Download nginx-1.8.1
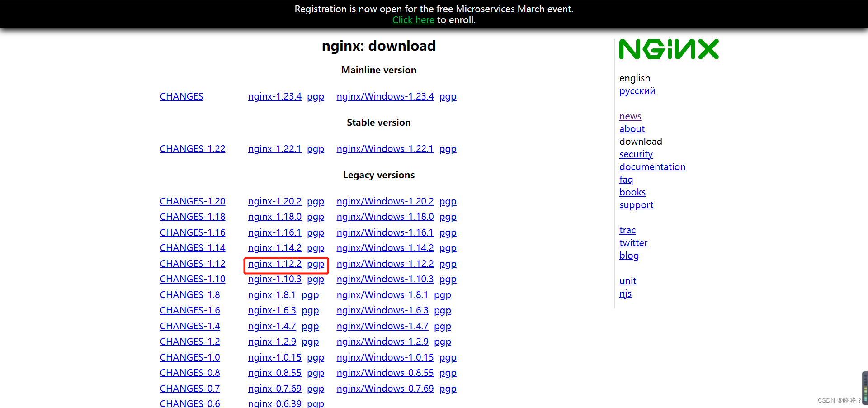 (272, 295)
